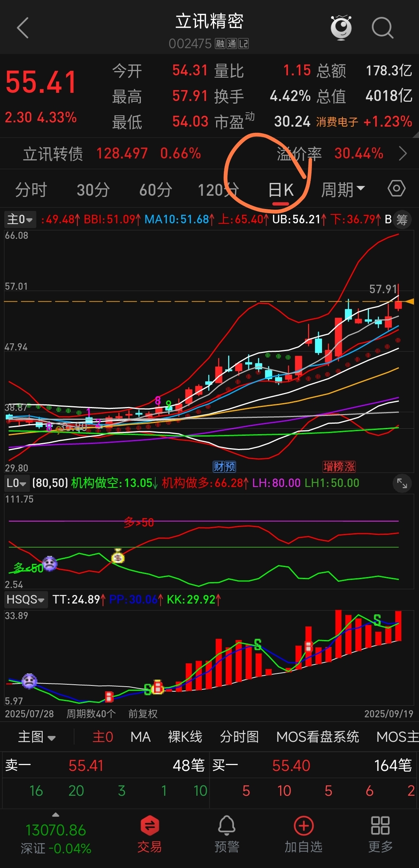Expand the 主0 indicator dropdown
The height and width of the screenshot is (868, 419).
pos(20,219)
